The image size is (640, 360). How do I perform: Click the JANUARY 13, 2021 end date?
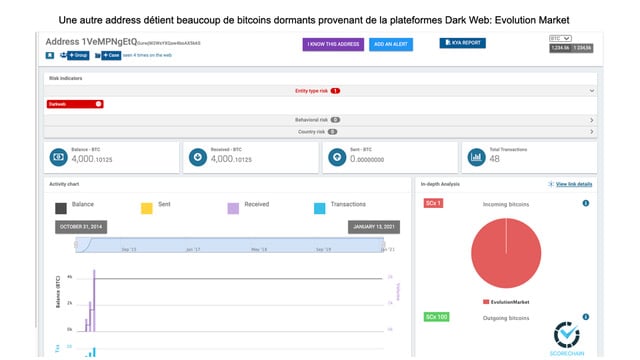pos(374,227)
